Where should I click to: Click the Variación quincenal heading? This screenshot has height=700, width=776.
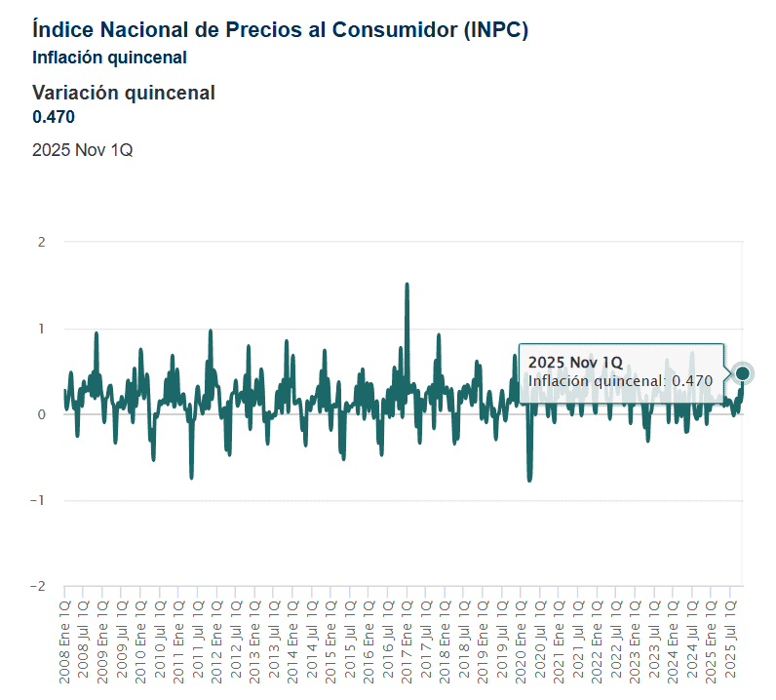pyautogui.click(x=124, y=93)
